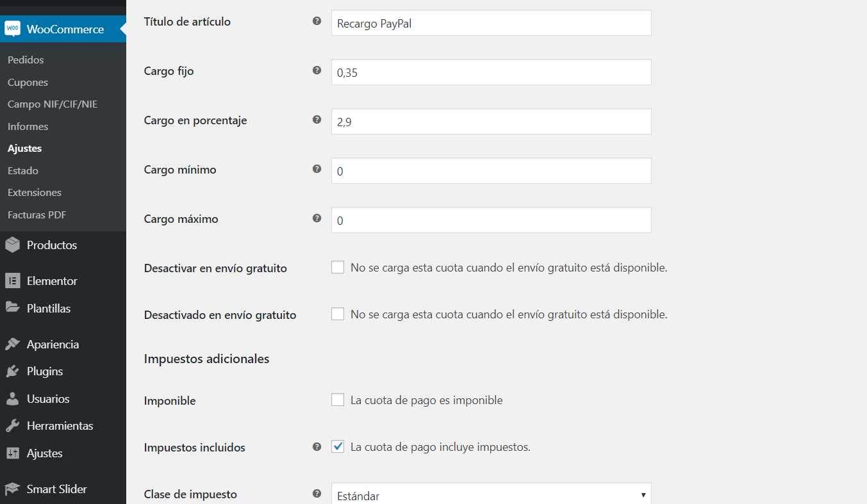The width and height of the screenshot is (867, 504).
Task: Open the Plugins menu in the sidebar
Action: 44,371
